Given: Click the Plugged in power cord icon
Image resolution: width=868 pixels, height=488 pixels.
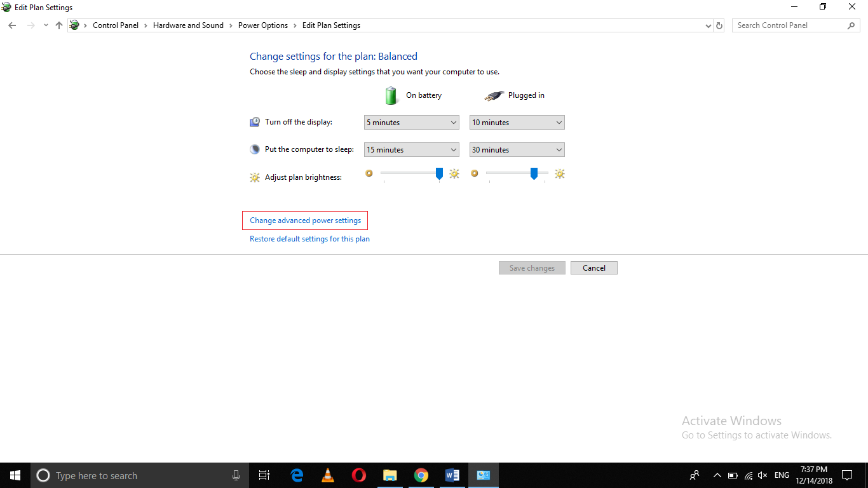Looking at the screenshot, I should tap(494, 95).
